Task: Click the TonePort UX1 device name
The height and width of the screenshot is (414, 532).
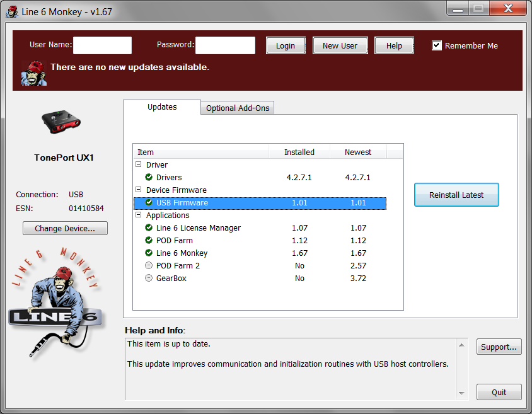Action: point(64,158)
